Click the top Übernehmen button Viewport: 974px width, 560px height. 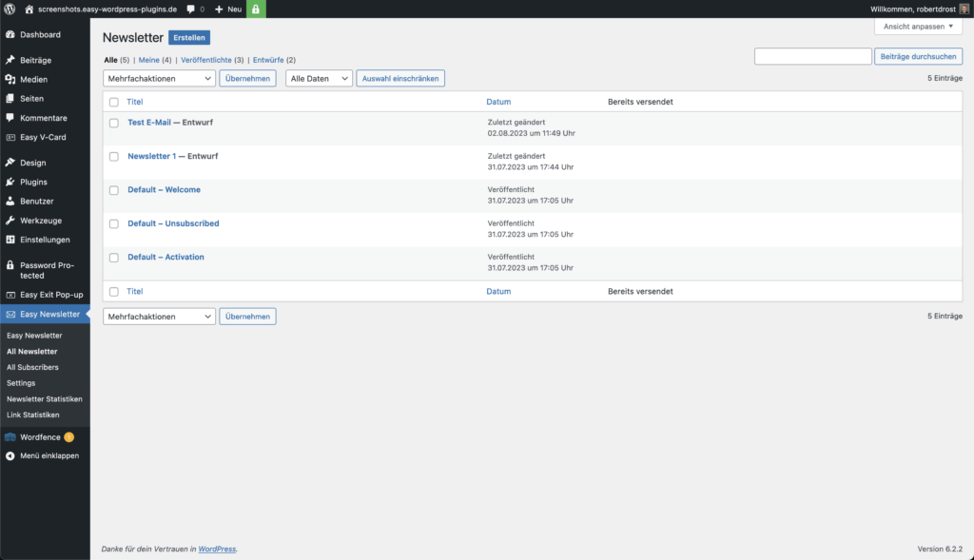[247, 78]
